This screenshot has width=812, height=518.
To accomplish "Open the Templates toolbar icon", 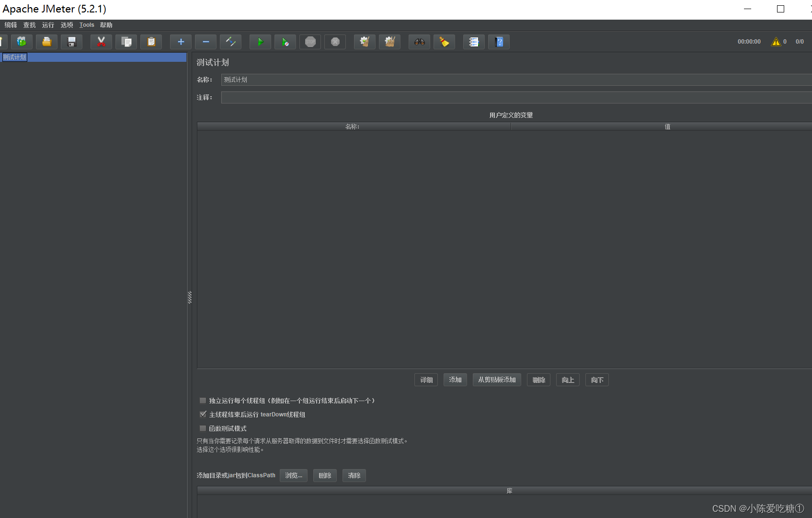I will point(22,42).
